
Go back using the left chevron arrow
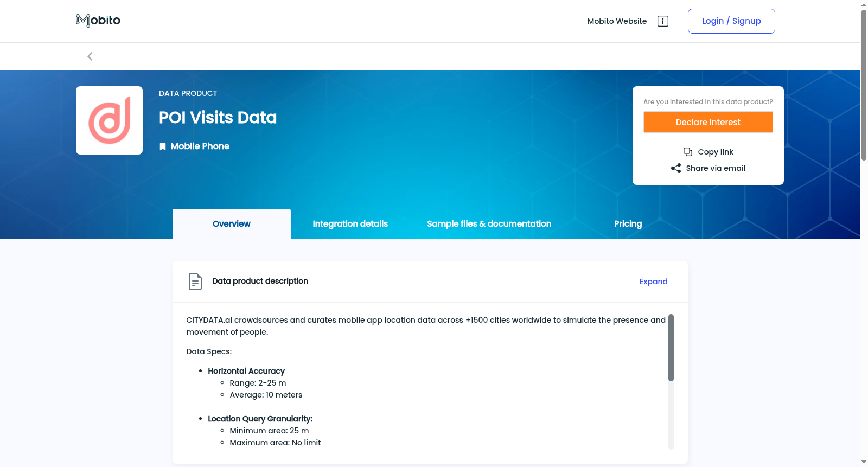point(90,56)
